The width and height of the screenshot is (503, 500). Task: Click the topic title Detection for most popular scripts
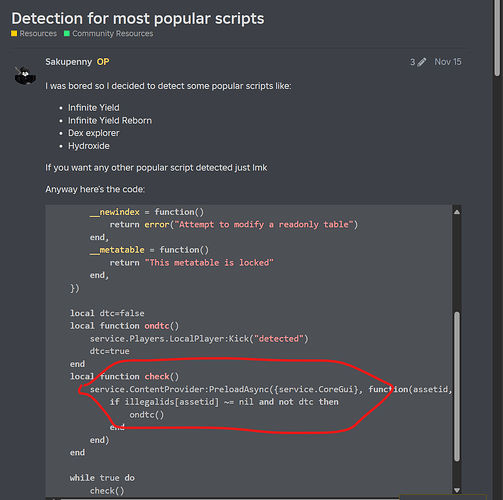[138, 18]
